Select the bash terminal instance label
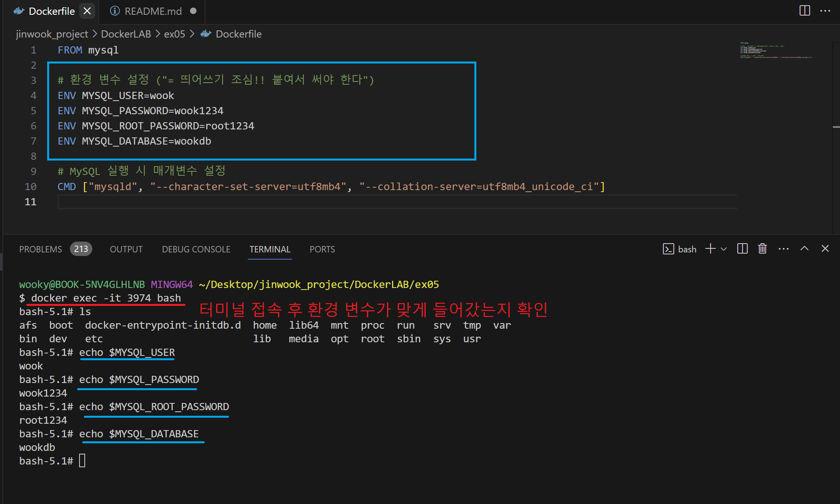This screenshot has height=504, width=840. click(x=687, y=249)
